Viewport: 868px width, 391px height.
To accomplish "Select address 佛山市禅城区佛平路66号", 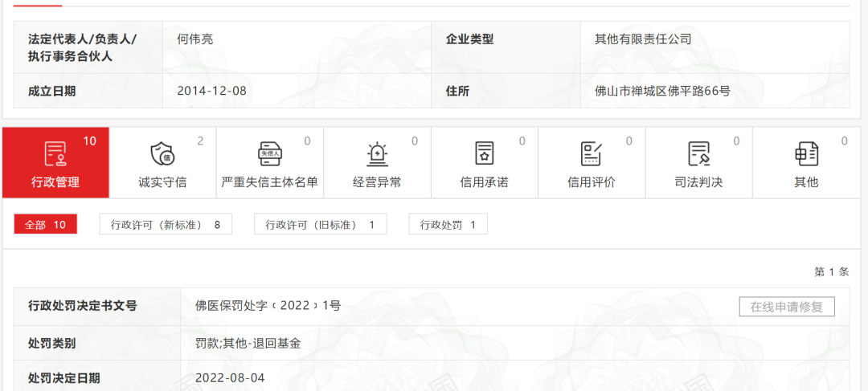I will 662,91.
